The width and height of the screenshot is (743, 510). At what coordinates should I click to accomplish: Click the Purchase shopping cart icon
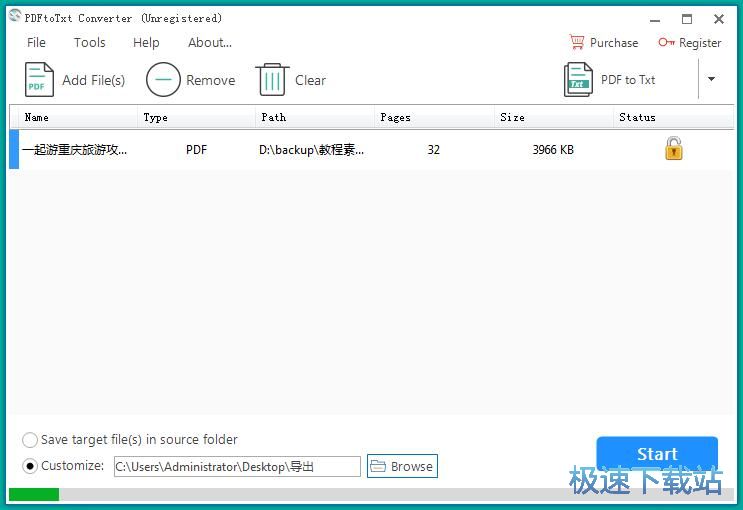tap(577, 42)
